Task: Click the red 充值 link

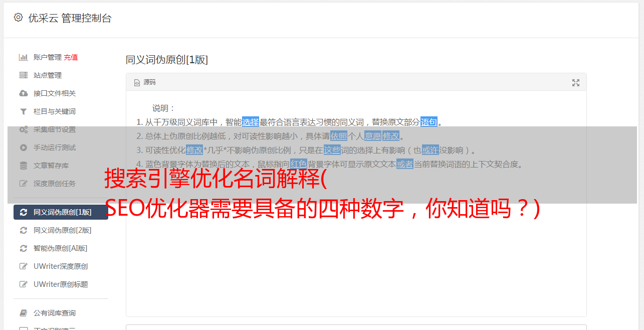Action: tap(71, 57)
